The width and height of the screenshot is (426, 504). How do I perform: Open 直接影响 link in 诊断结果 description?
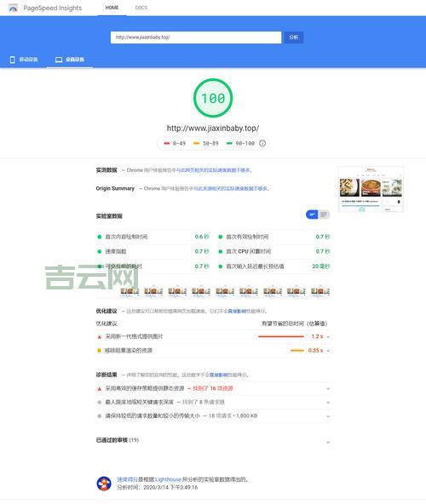tap(219, 375)
